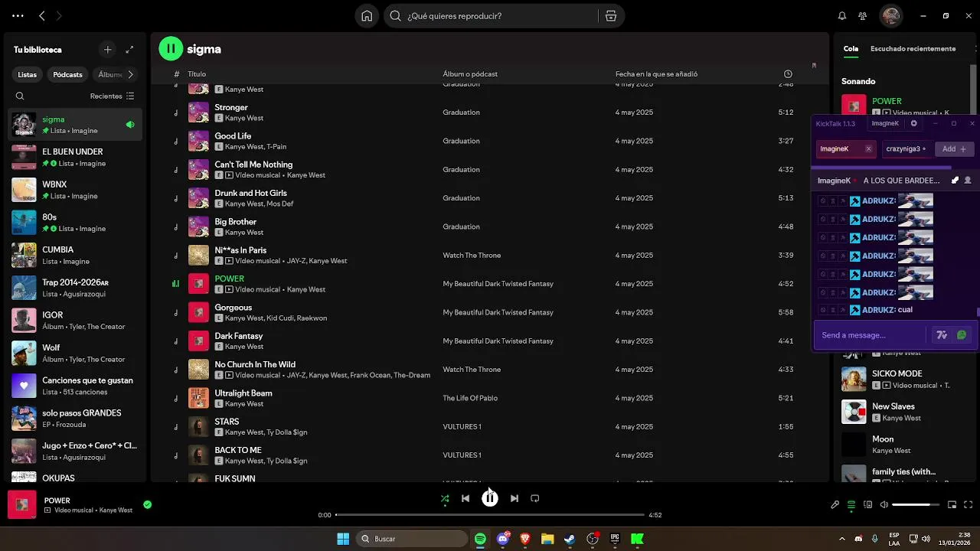Select the Cola tab
Screen dimensions: 980x551
[x=851, y=49]
